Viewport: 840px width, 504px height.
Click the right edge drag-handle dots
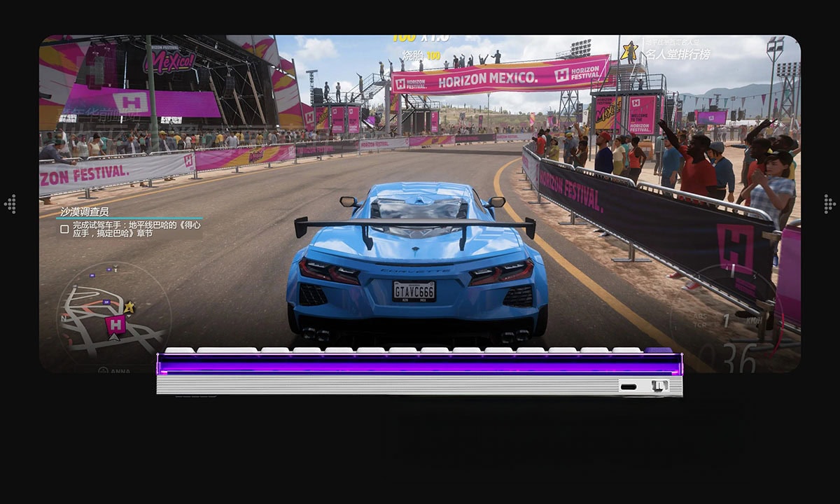[829, 204]
